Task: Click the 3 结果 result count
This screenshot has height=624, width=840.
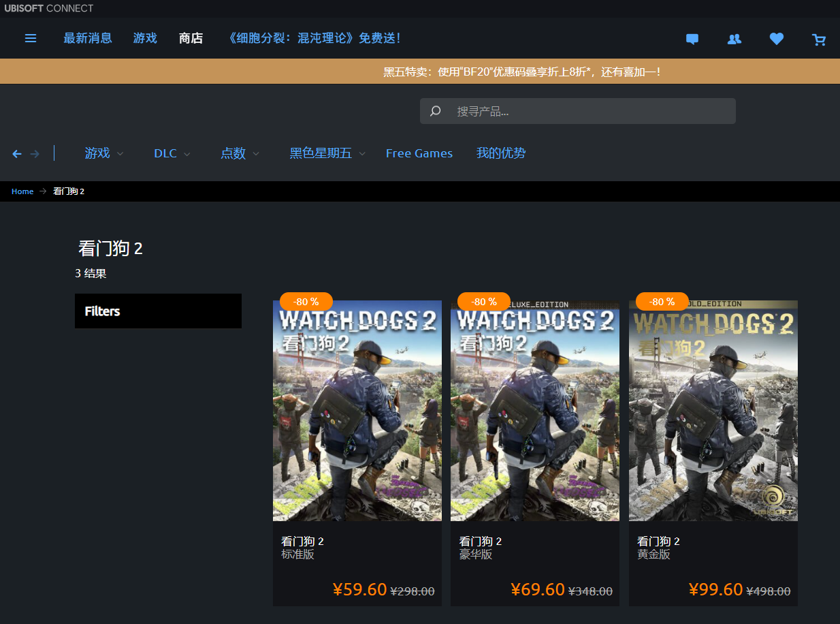Action: click(91, 274)
